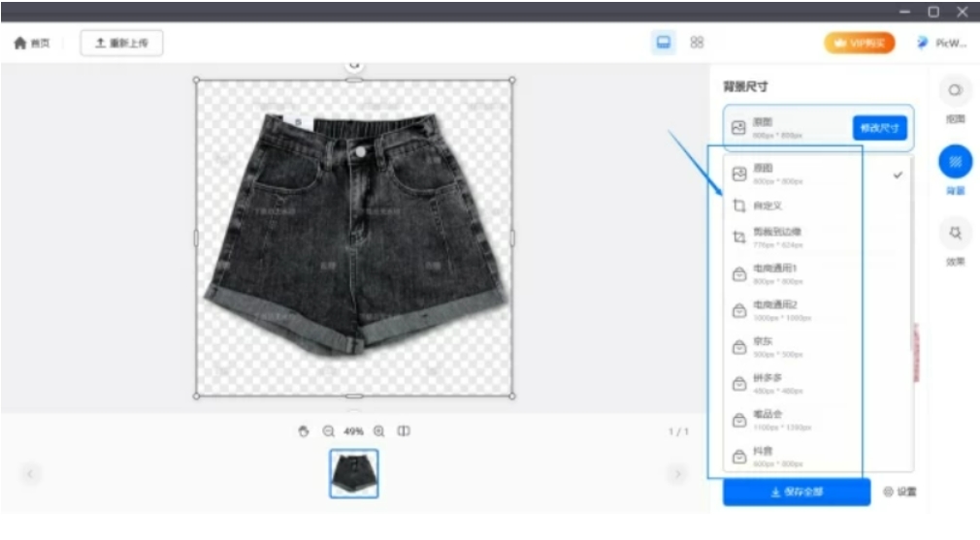Select the 拼多多 size preset

(818, 383)
